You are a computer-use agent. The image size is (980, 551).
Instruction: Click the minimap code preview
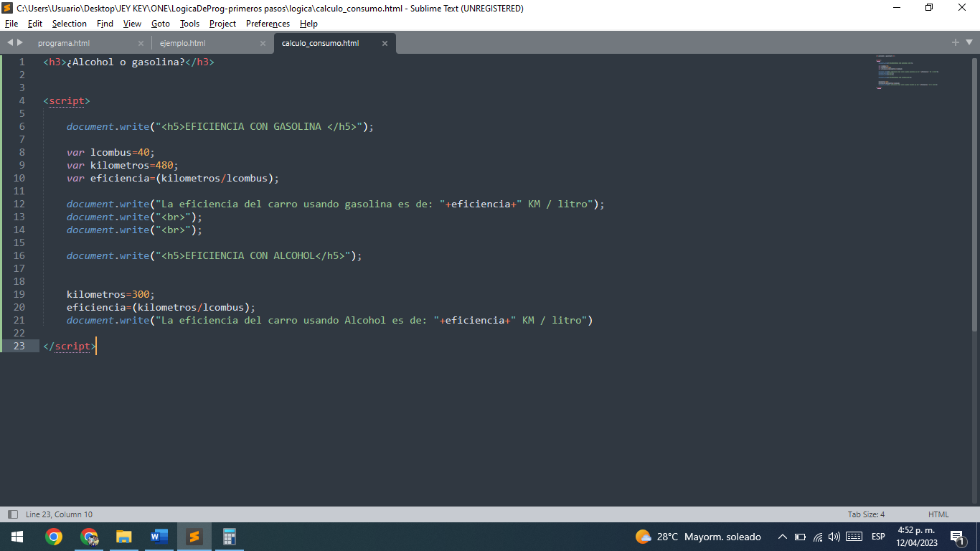click(907, 72)
